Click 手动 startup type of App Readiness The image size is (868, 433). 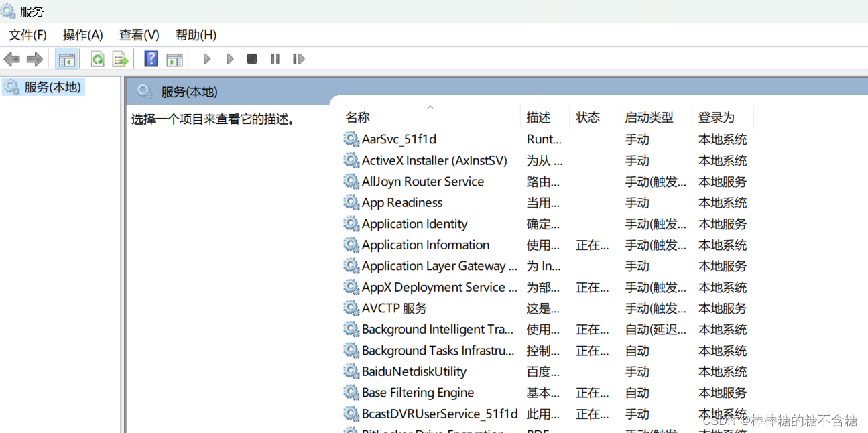click(637, 202)
